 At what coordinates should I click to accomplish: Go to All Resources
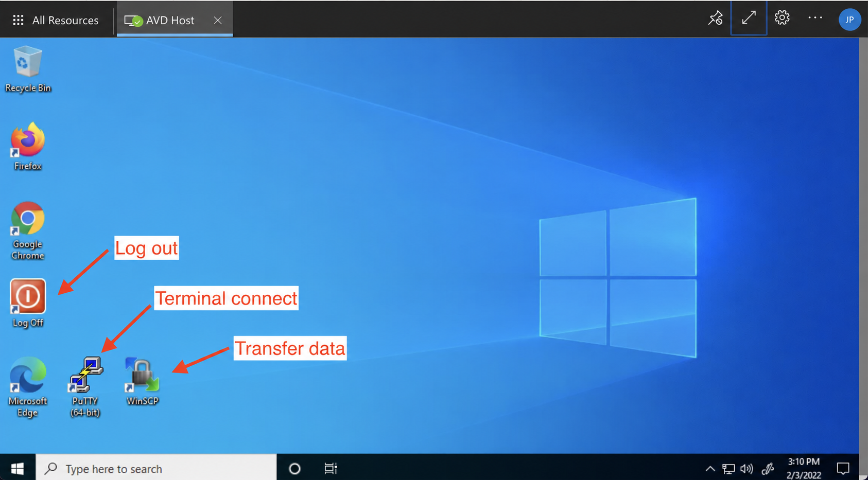(x=65, y=20)
